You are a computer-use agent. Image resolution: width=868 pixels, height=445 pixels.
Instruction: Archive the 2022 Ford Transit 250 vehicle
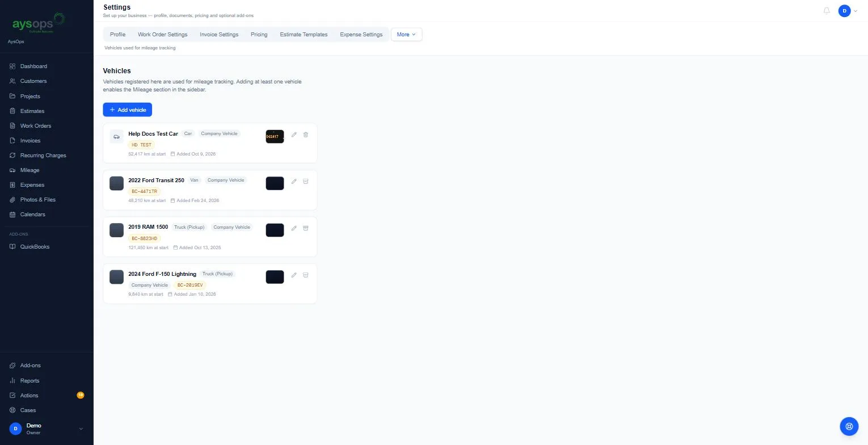pyautogui.click(x=306, y=182)
